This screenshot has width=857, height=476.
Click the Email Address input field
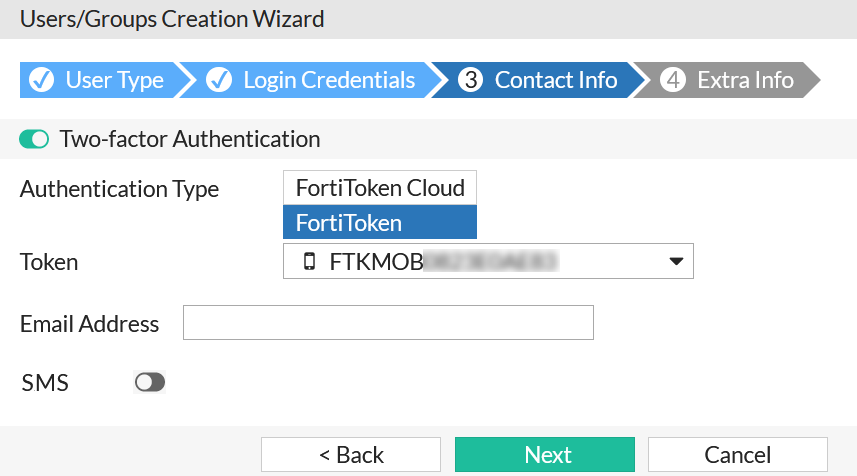click(x=388, y=323)
